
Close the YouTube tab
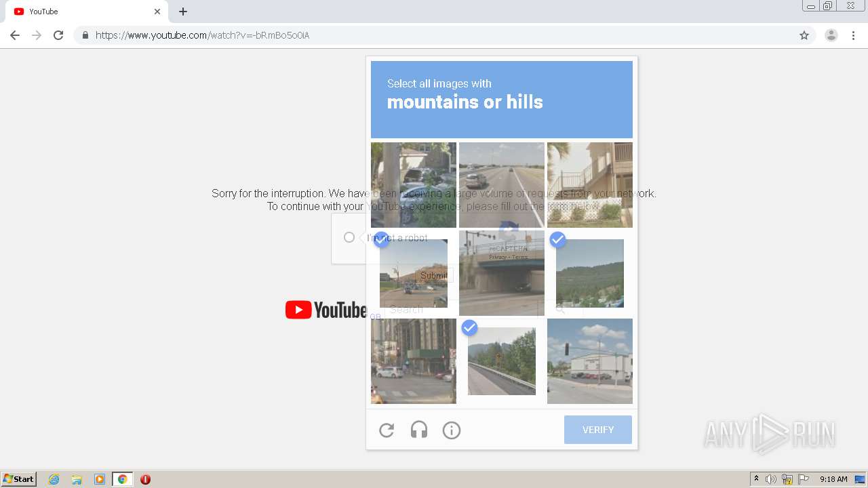pos(157,12)
